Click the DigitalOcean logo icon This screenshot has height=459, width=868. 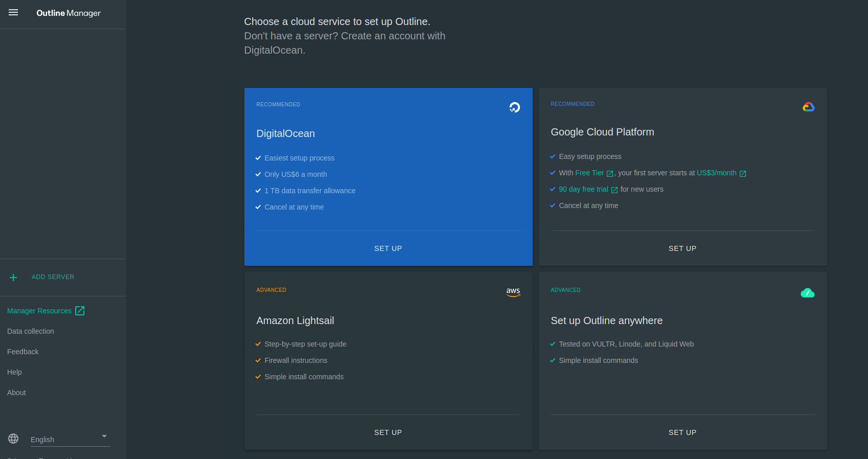[514, 107]
